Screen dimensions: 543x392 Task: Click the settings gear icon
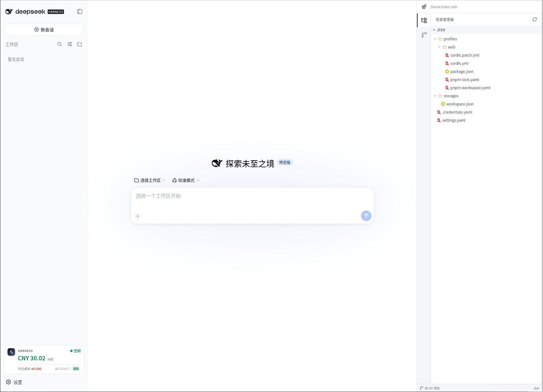8,382
